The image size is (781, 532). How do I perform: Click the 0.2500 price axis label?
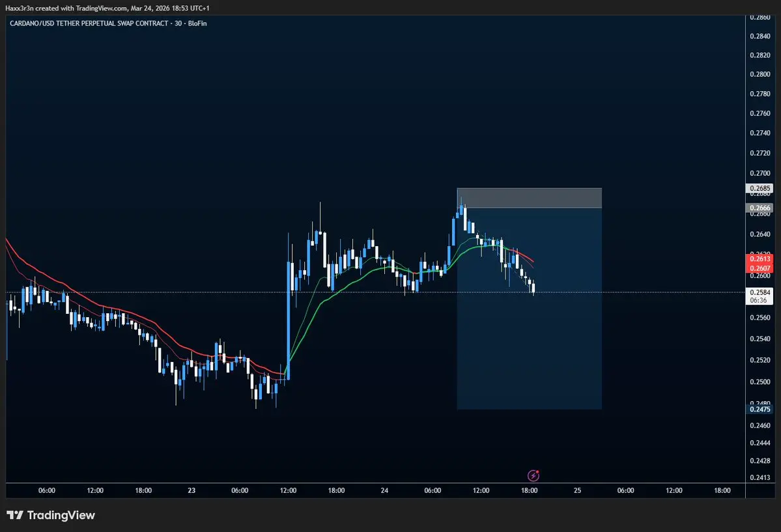(x=760, y=382)
